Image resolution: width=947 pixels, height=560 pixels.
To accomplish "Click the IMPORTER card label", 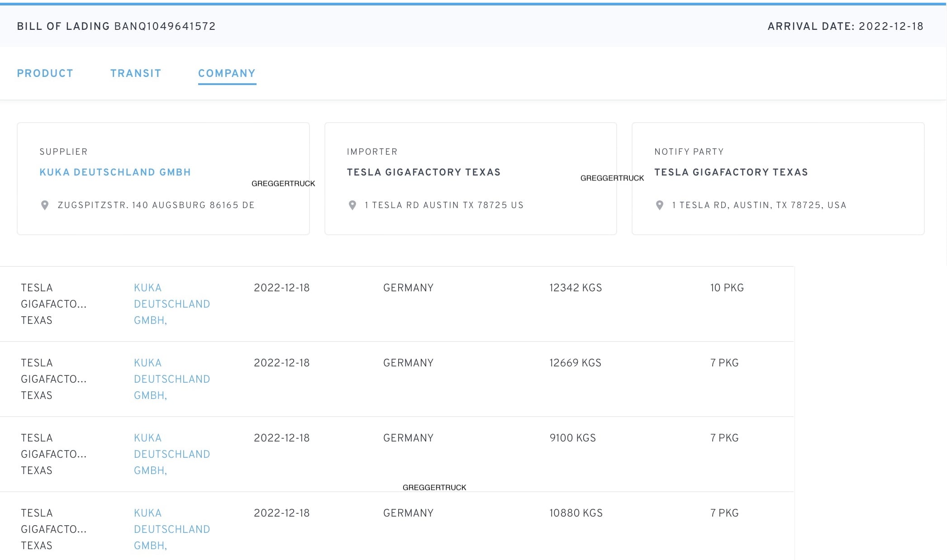I will (372, 152).
